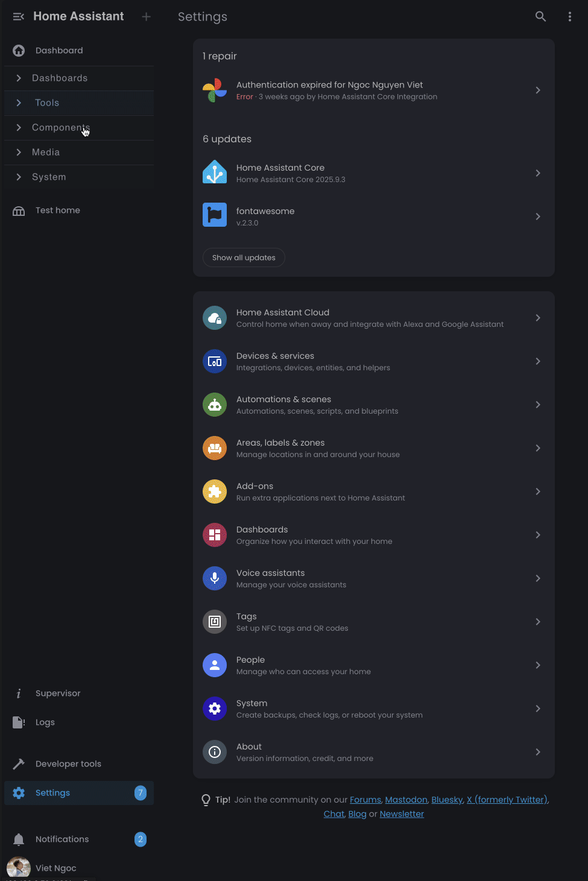Open the Authentication expired repair item
This screenshot has width=588, height=881.
pyautogui.click(x=373, y=90)
